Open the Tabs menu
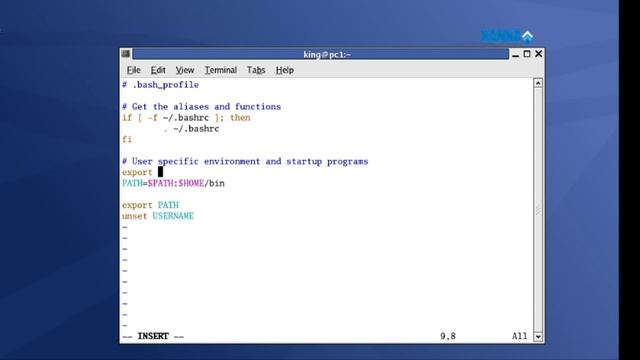This screenshot has width=640, height=360. tap(256, 70)
